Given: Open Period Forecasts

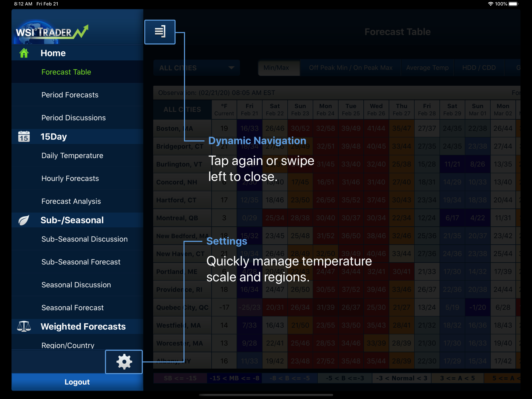Looking at the screenshot, I should 78,95.
